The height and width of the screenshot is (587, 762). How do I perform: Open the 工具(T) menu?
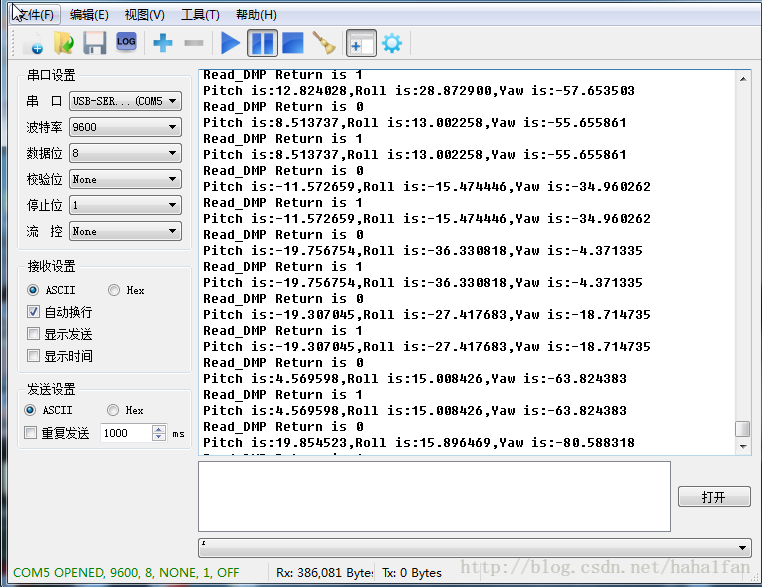(x=200, y=15)
